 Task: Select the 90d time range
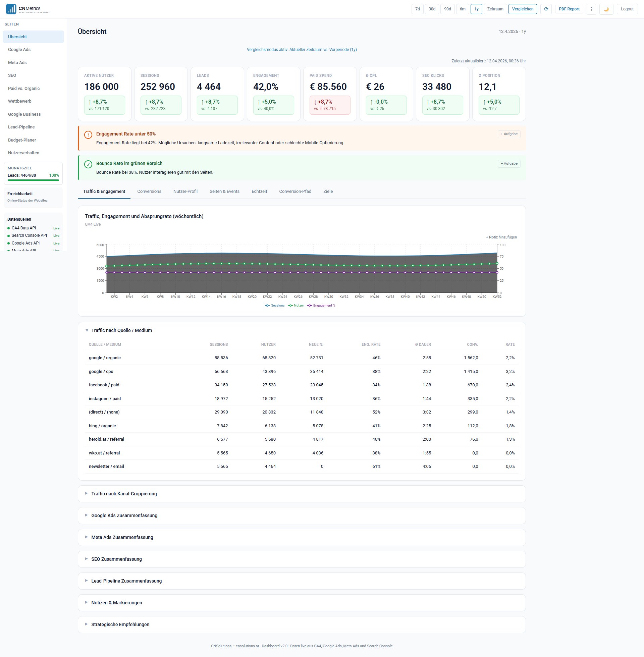[x=447, y=9]
